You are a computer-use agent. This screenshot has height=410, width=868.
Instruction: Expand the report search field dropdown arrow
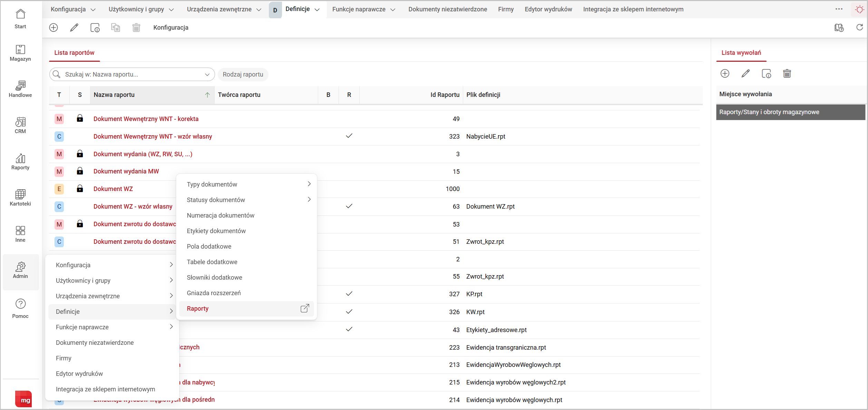tap(207, 74)
